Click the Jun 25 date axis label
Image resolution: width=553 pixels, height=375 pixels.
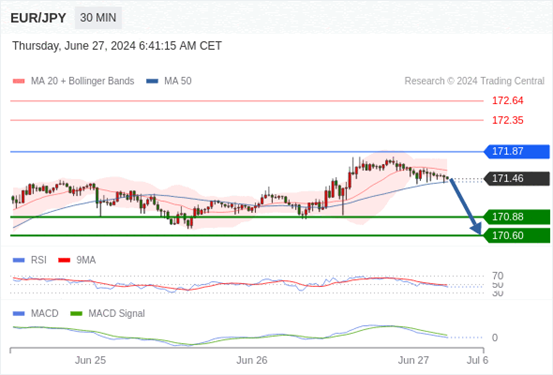(x=90, y=360)
